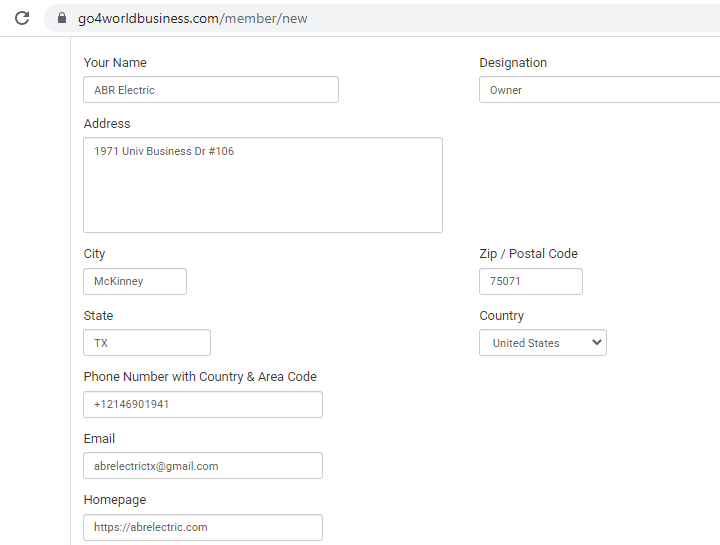Focus the State input containing TX
This screenshot has width=720, height=545.
point(146,343)
